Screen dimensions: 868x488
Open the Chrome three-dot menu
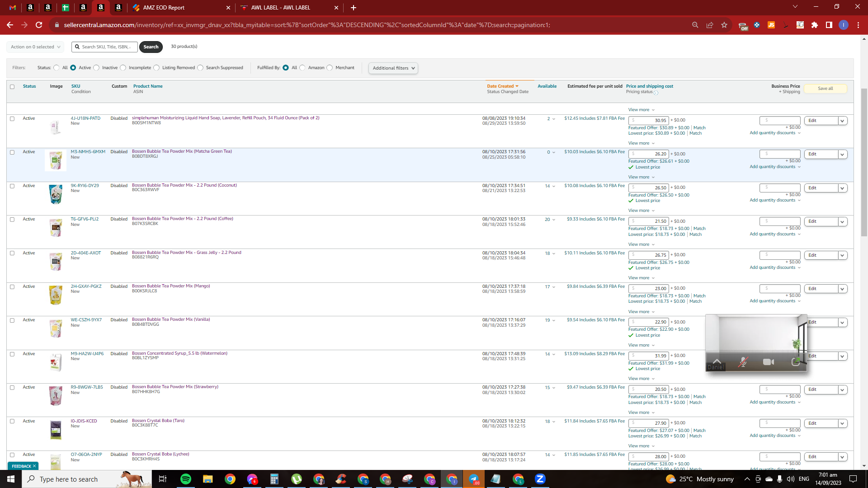click(858, 25)
